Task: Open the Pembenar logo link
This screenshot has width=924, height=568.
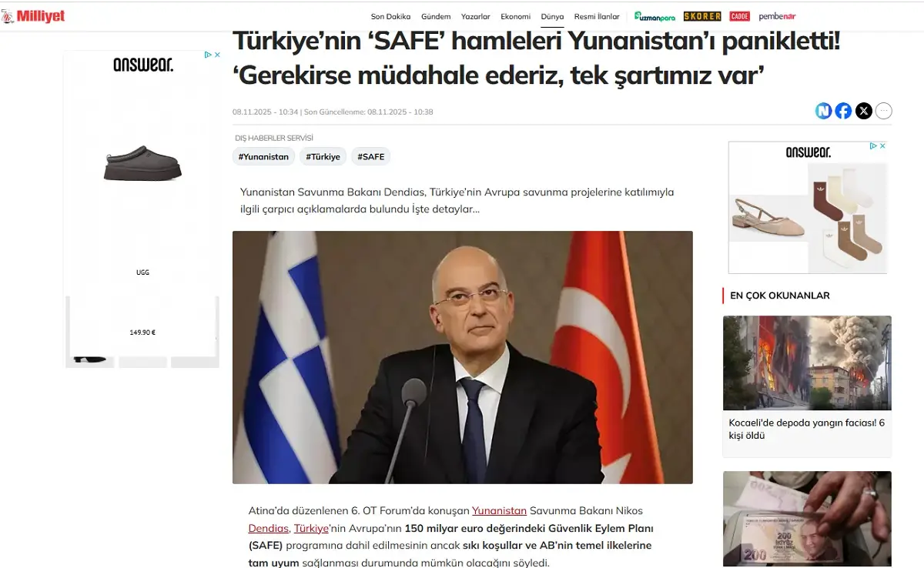Action: click(777, 16)
